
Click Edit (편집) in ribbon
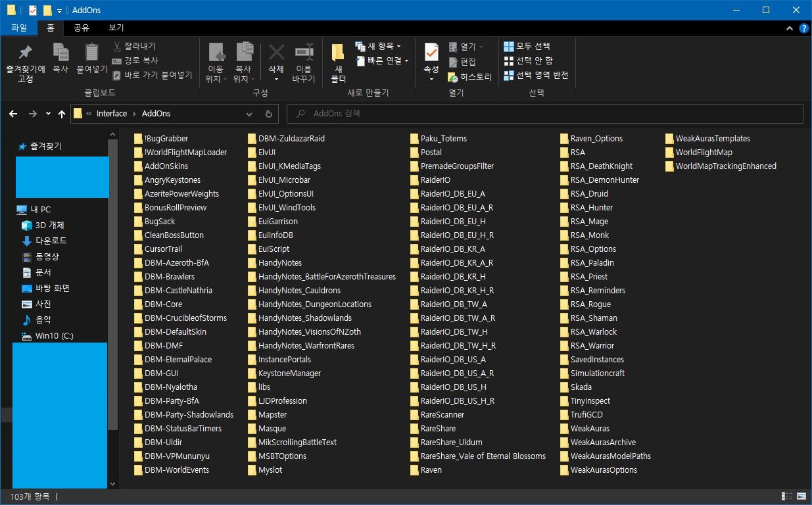(x=462, y=61)
